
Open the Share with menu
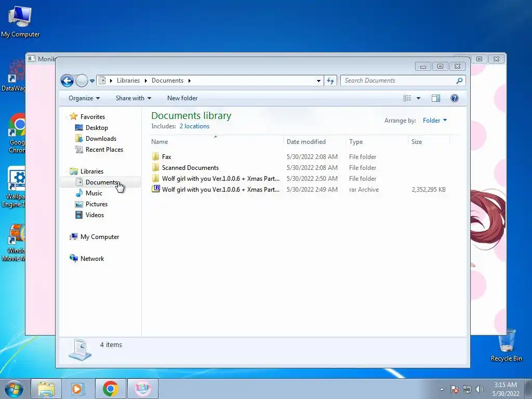(x=133, y=98)
